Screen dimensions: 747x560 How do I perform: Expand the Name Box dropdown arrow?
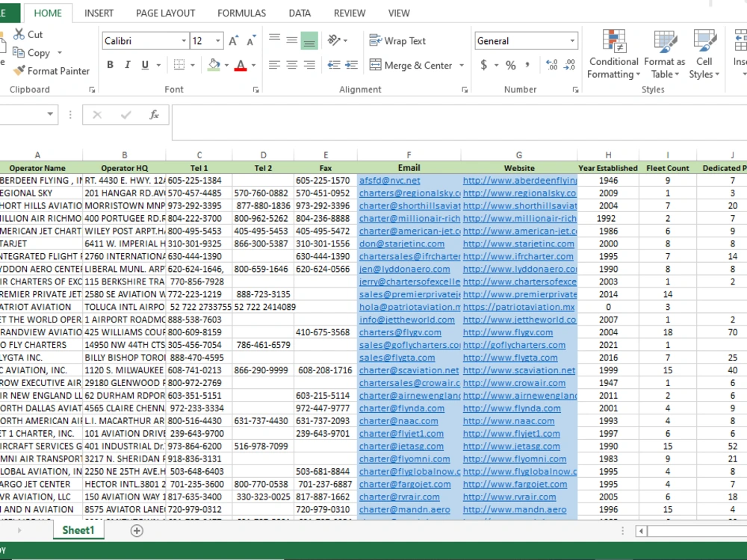click(49, 114)
